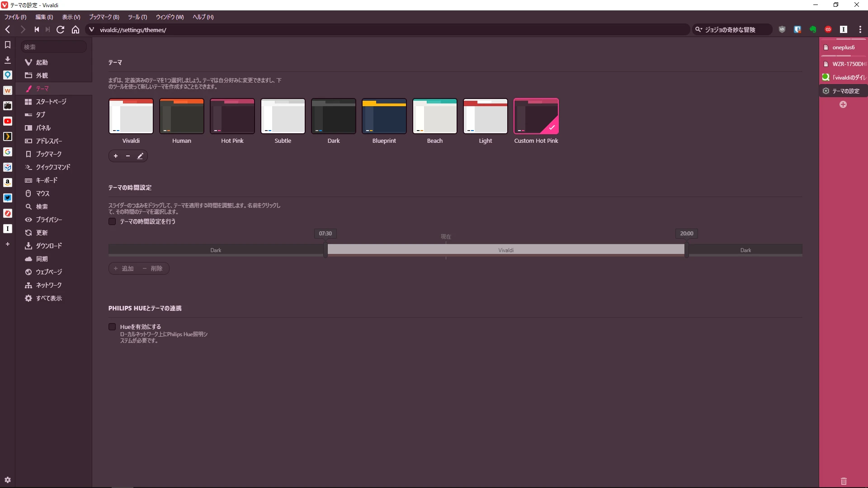
Task: Show site info via the Vivaldi address icon
Action: point(91,30)
